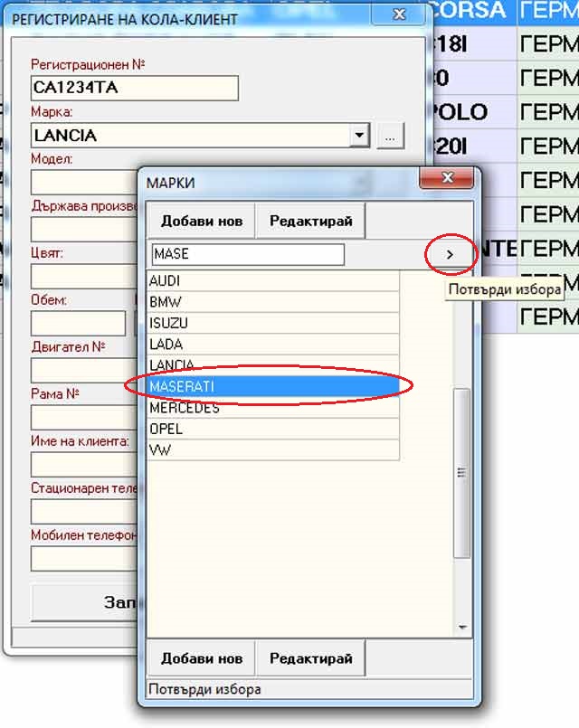Click the Мобилен телефон field
Viewport: 579px width, 728px height.
(84, 559)
